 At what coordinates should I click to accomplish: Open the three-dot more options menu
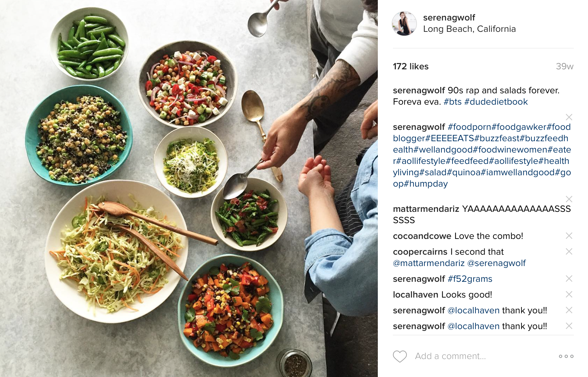[566, 356]
